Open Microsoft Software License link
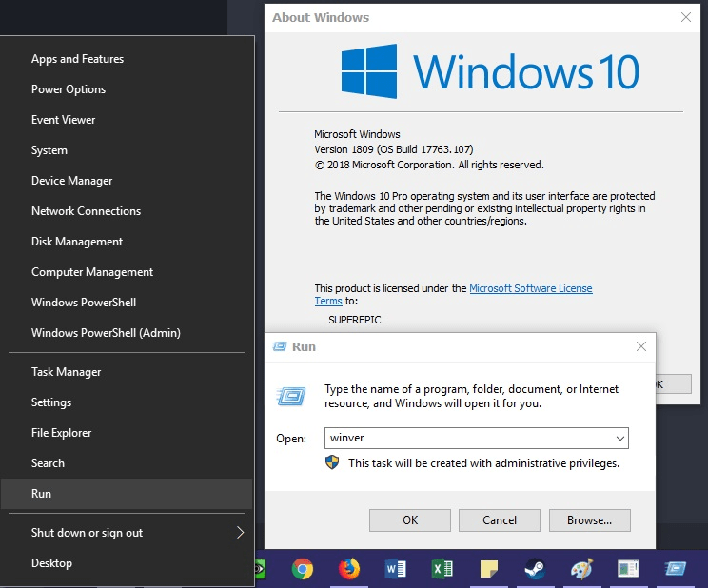Viewport: 708px width, 588px height. point(531,288)
